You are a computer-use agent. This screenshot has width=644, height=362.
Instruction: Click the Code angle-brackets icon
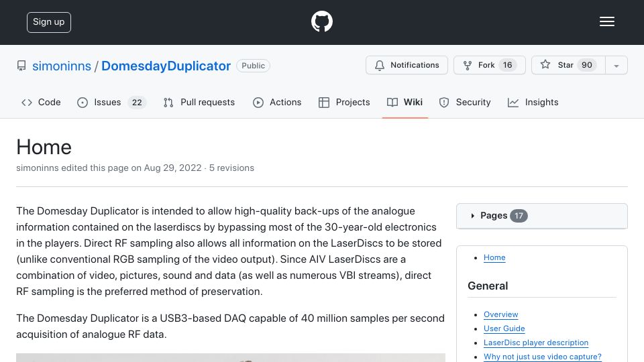[27, 102]
